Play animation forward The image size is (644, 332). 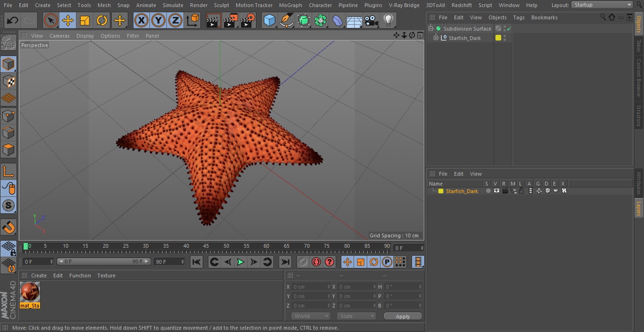coord(240,262)
